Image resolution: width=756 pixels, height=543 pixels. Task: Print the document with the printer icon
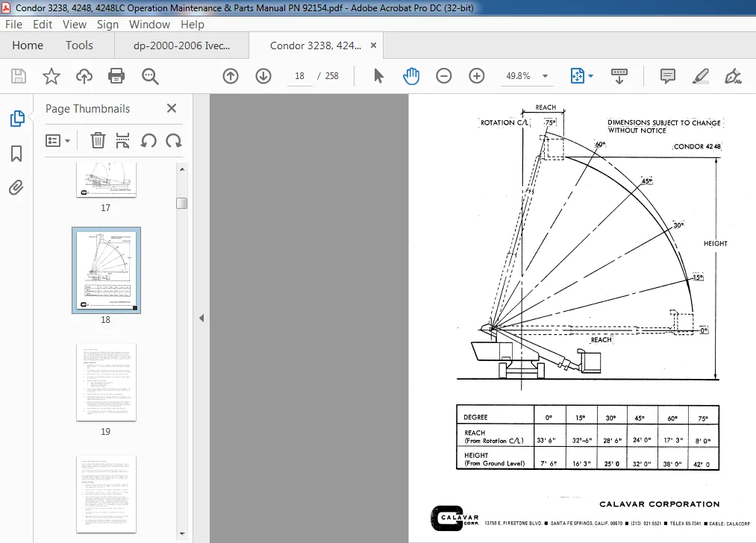116,76
